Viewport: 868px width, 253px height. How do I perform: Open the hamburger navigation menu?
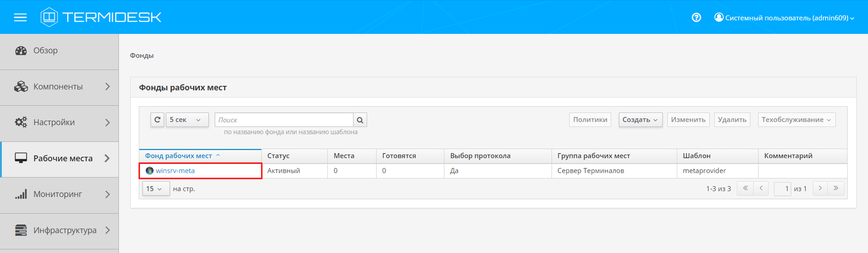click(x=20, y=18)
